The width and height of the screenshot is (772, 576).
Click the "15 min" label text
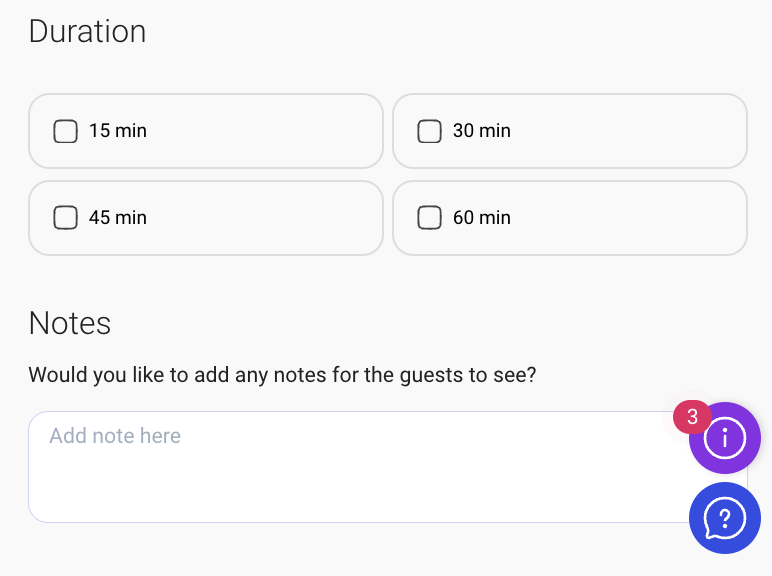118,131
